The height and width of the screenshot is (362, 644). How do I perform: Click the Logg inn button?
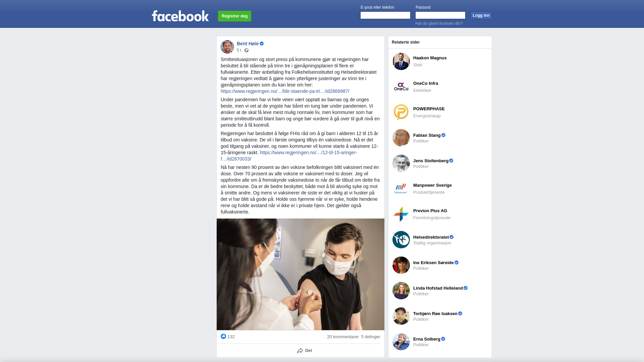(481, 15)
